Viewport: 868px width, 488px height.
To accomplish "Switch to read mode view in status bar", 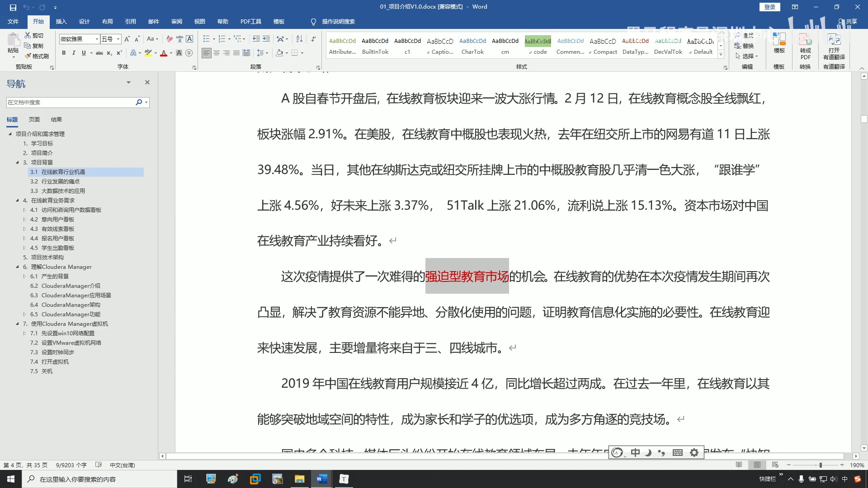I will coord(739,465).
